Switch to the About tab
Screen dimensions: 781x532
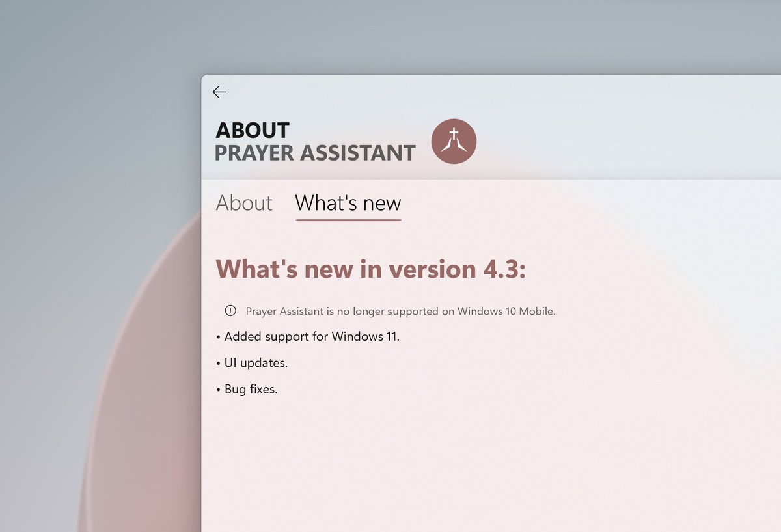click(244, 203)
